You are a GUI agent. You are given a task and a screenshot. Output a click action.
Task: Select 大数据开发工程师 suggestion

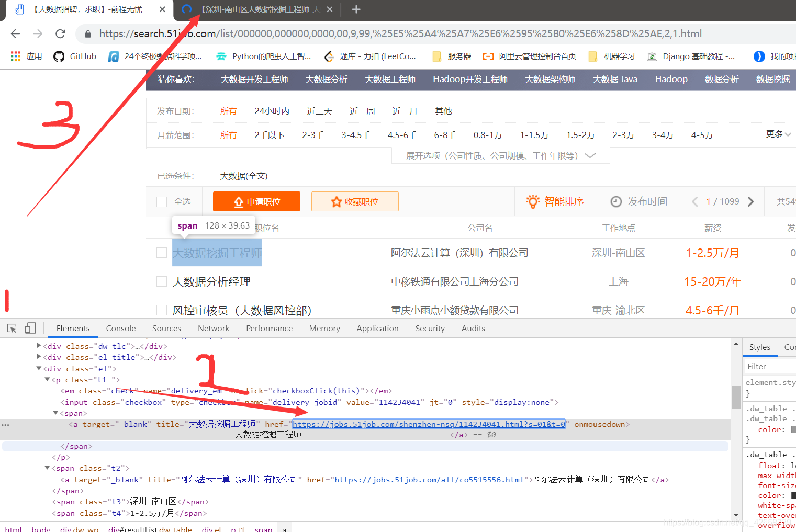[254, 79]
